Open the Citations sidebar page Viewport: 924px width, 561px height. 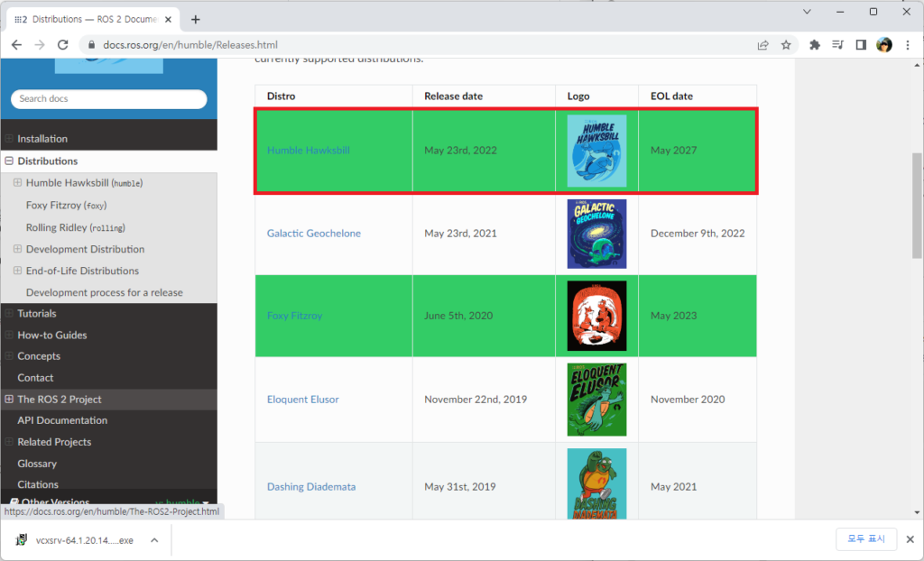[x=38, y=484]
